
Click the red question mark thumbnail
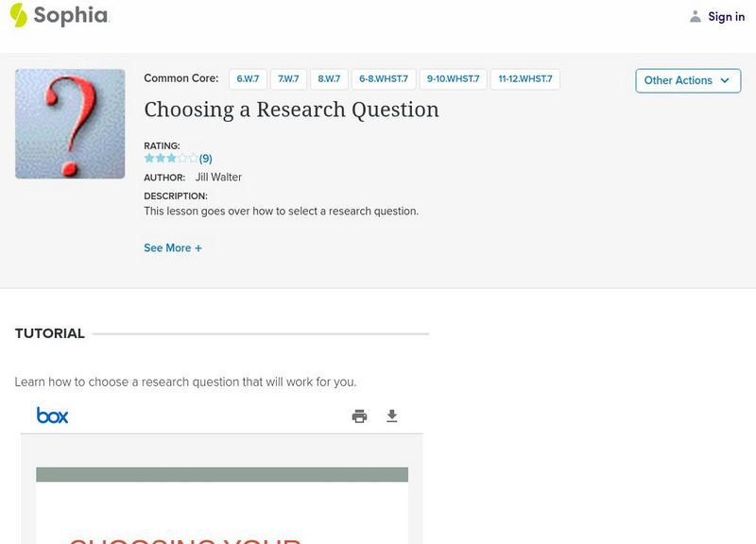[x=70, y=124]
